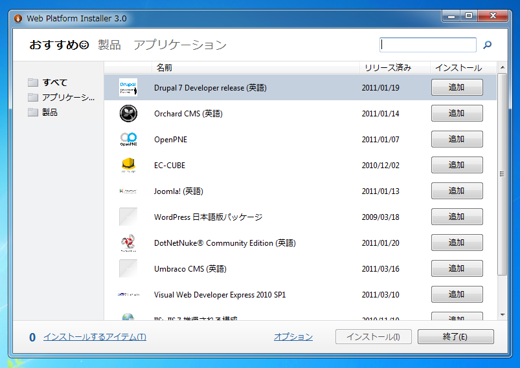The width and height of the screenshot is (520, 368).
Task: Add Drupal 7 Developer release with 追加
Action: (457, 87)
